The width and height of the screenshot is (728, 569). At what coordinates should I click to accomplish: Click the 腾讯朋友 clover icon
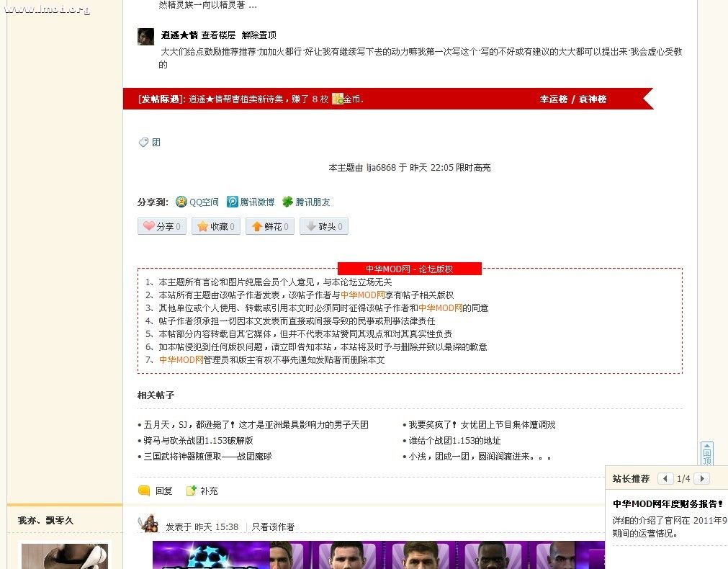[x=287, y=202]
